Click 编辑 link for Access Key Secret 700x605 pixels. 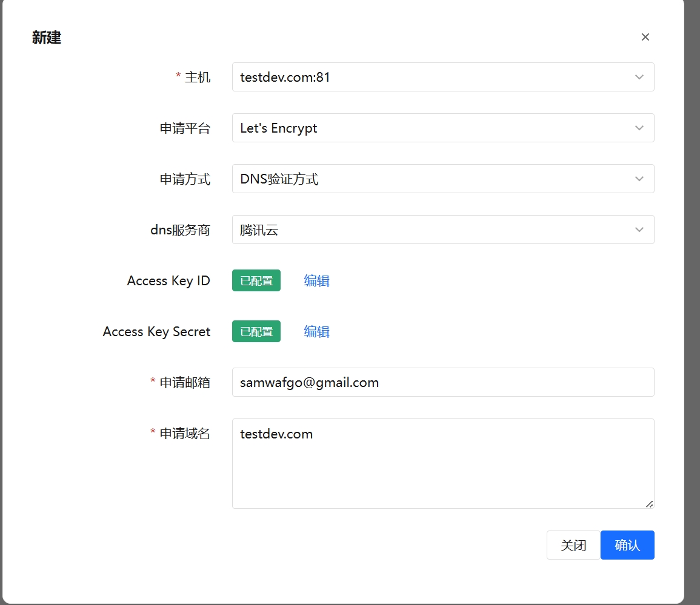(x=316, y=331)
